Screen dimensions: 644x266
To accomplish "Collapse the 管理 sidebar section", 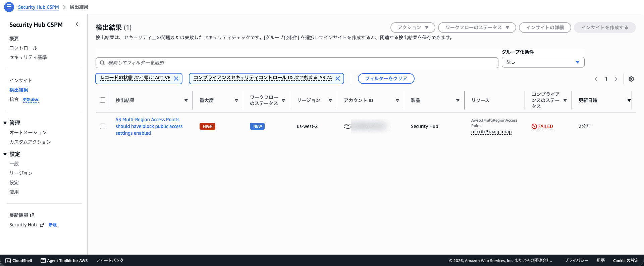I will pyautogui.click(x=5, y=123).
